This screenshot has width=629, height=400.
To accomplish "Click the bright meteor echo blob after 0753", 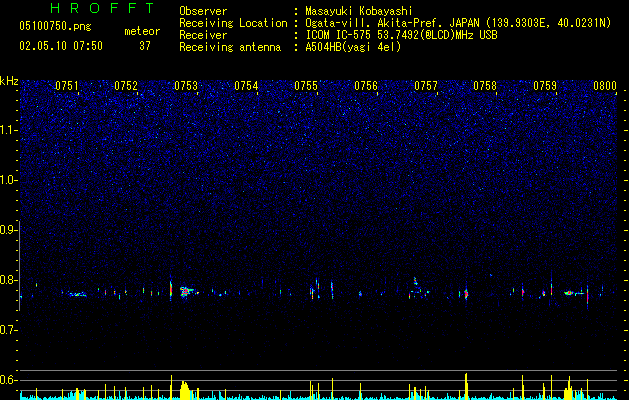I will click(x=186, y=291).
